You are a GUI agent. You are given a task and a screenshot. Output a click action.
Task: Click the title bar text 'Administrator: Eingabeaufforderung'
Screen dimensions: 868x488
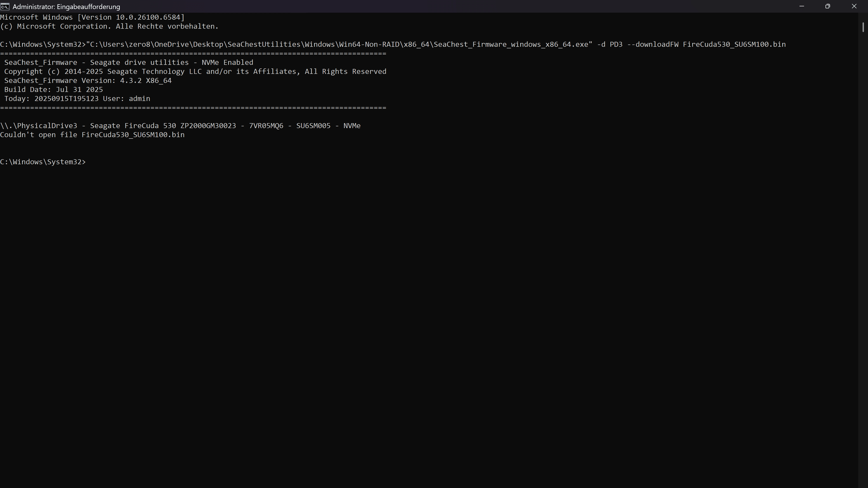tap(66, 7)
